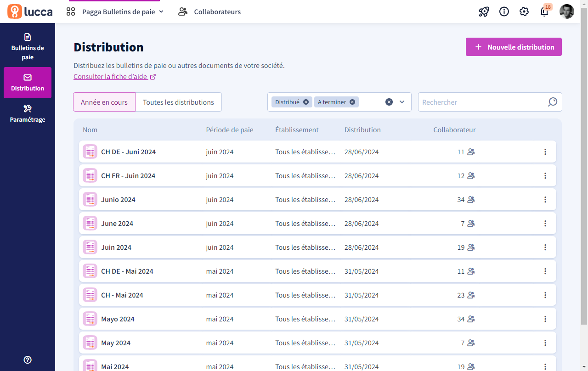Open help question mark in sidebar
The height and width of the screenshot is (371, 588).
28,360
